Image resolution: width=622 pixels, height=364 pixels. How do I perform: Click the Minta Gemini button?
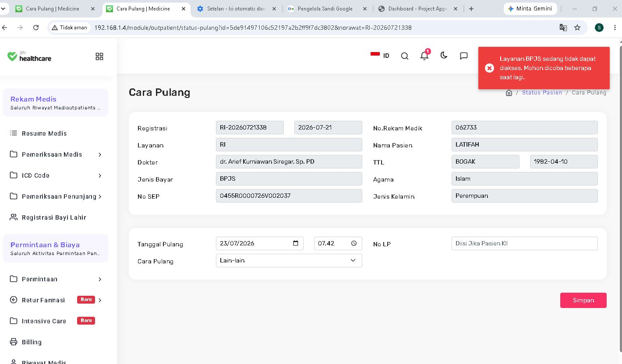[530, 9]
